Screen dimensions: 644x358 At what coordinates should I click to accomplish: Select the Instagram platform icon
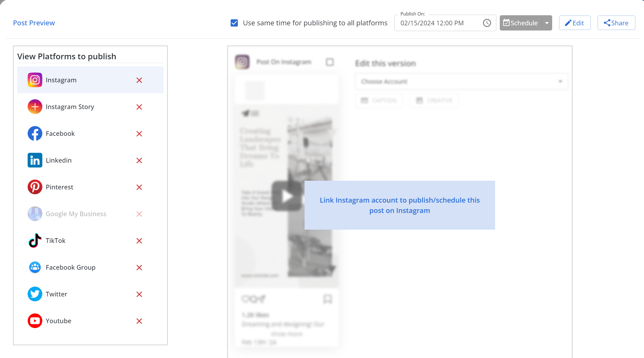[x=35, y=80]
